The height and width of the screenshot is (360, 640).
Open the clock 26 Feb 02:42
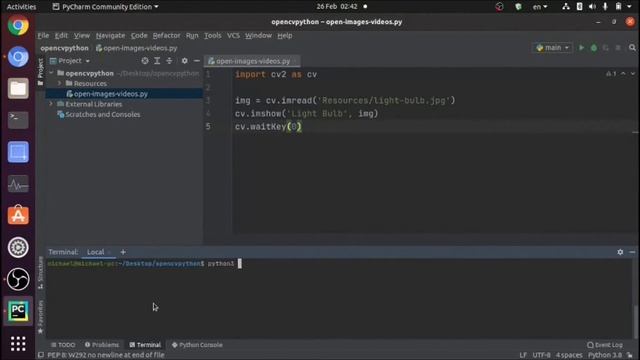(337, 7)
